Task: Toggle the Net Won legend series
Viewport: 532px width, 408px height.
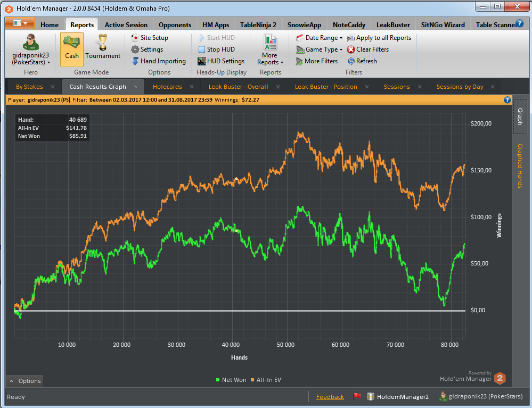Action: coord(232,380)
